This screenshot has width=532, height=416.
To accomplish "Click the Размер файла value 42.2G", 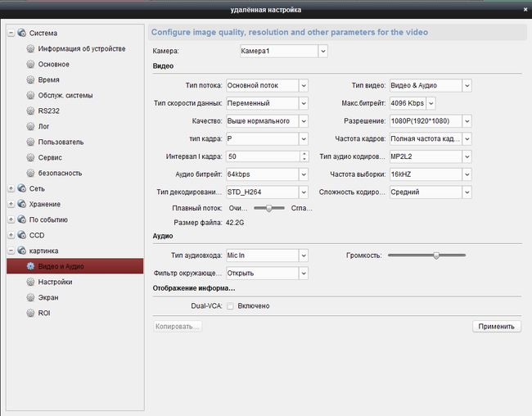I will pyautogui.click(x=235, y=223).
